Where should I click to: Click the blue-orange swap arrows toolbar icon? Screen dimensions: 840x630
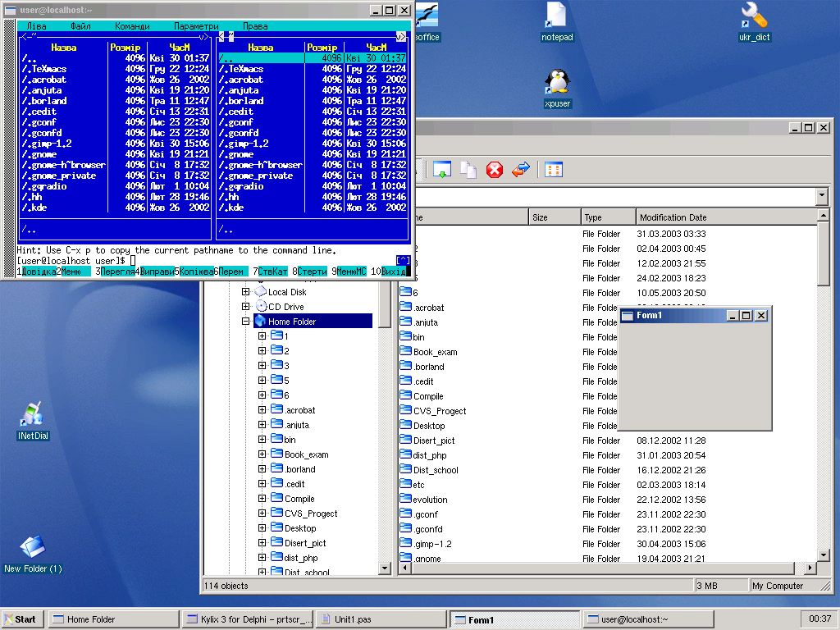520,170
